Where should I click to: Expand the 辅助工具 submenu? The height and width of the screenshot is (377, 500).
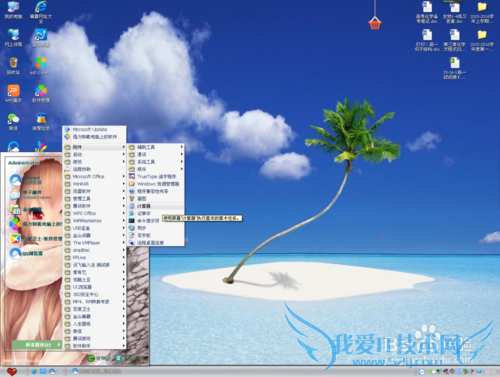(156, 147)
